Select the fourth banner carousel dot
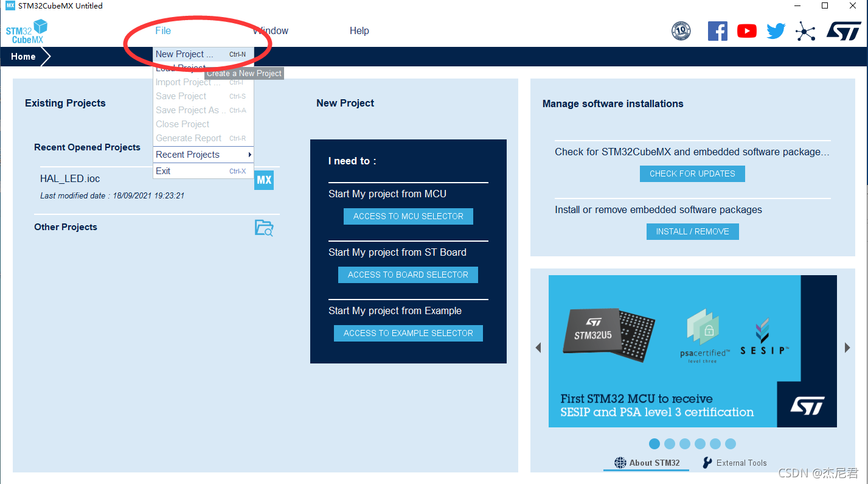 tap(700, 444)
